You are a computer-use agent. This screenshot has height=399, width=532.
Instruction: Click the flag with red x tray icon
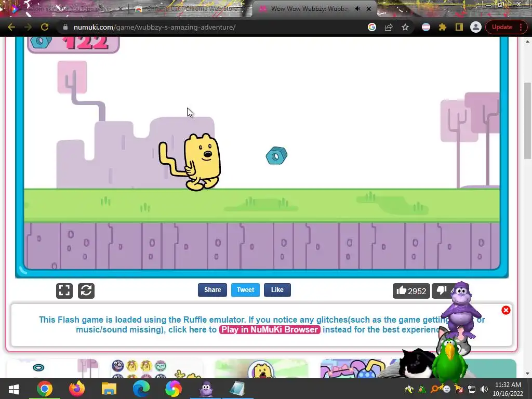click(x=459, y=389)
